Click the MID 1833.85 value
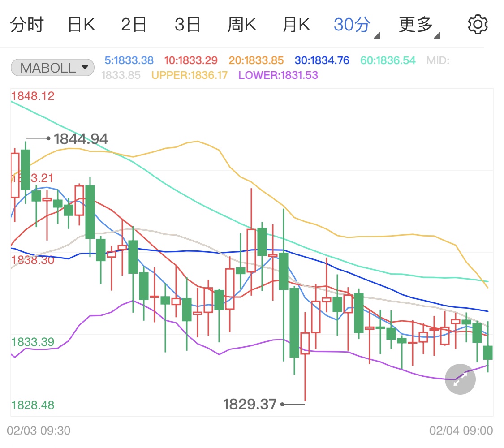 click(121, 75)
